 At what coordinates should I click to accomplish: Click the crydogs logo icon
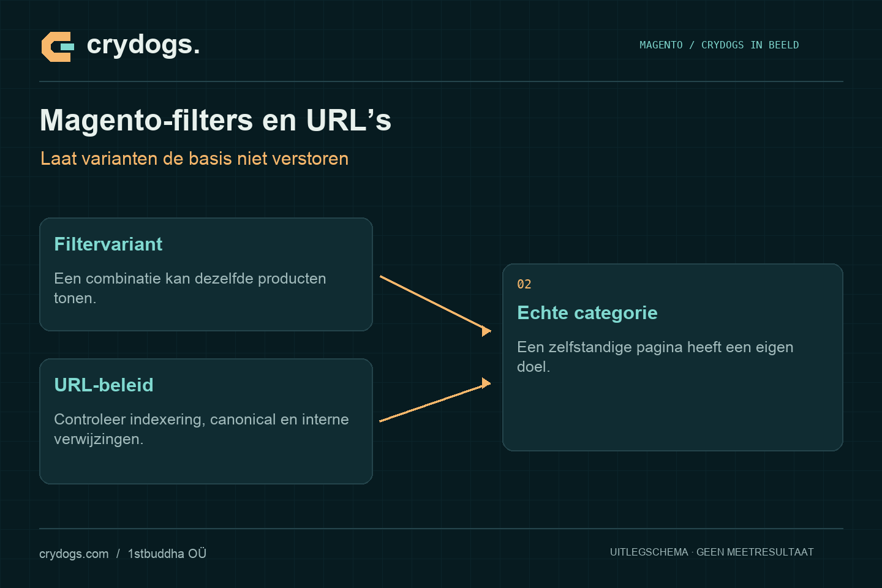58,47
